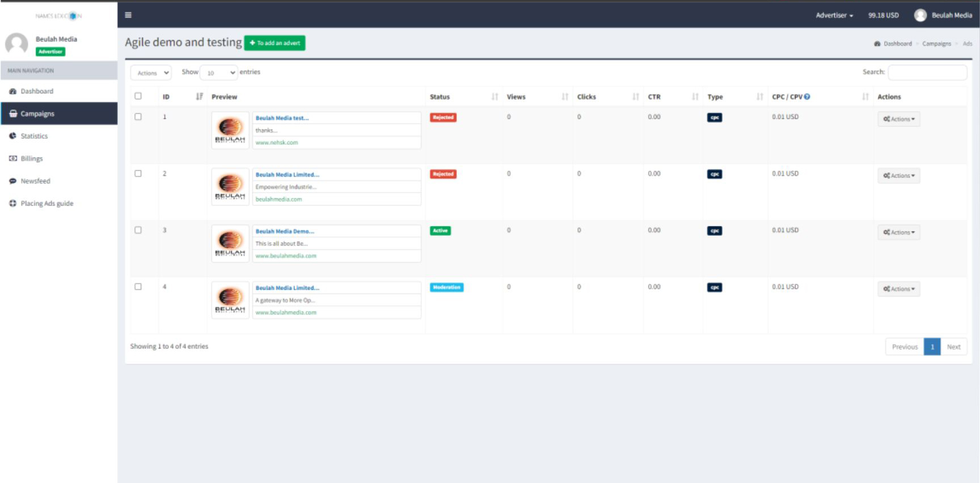Click the To add an advert button
The width and height of the screenshot is (980, 483).
pos(274,43)
